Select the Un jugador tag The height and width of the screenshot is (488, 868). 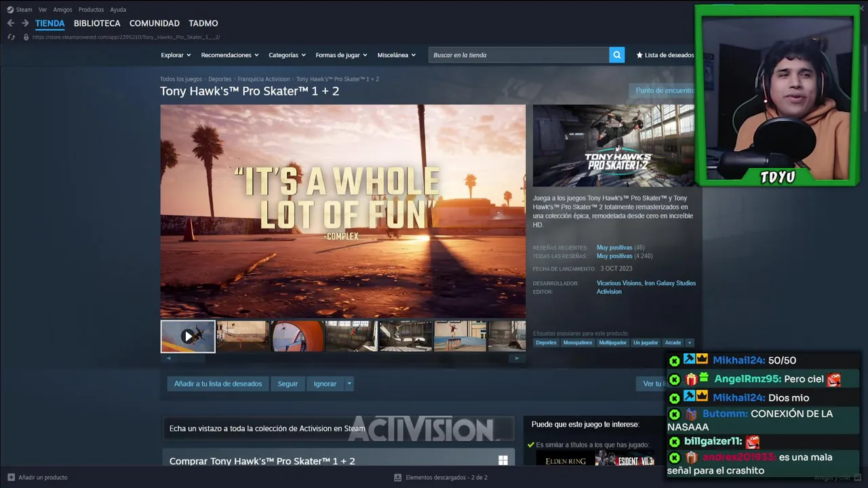click(x=646, y=342)
